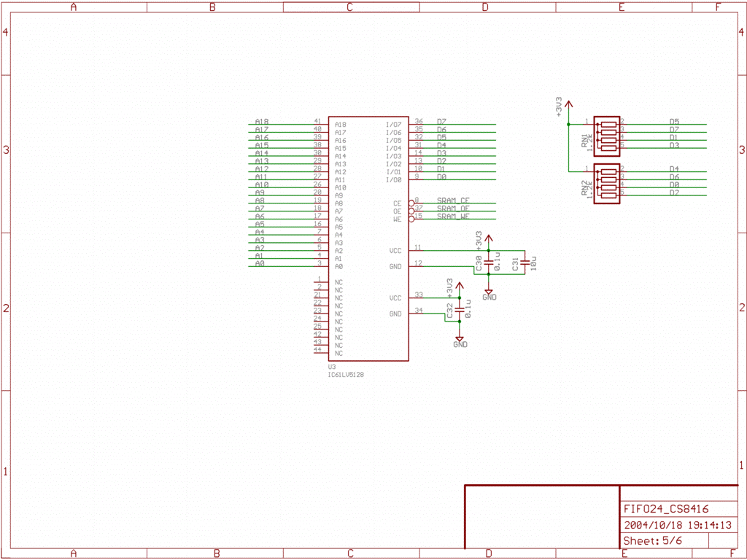Click the U3 SRAM chip body outline
The width and height of the screenshot is (747, 560).
click(x=368, y=238)
